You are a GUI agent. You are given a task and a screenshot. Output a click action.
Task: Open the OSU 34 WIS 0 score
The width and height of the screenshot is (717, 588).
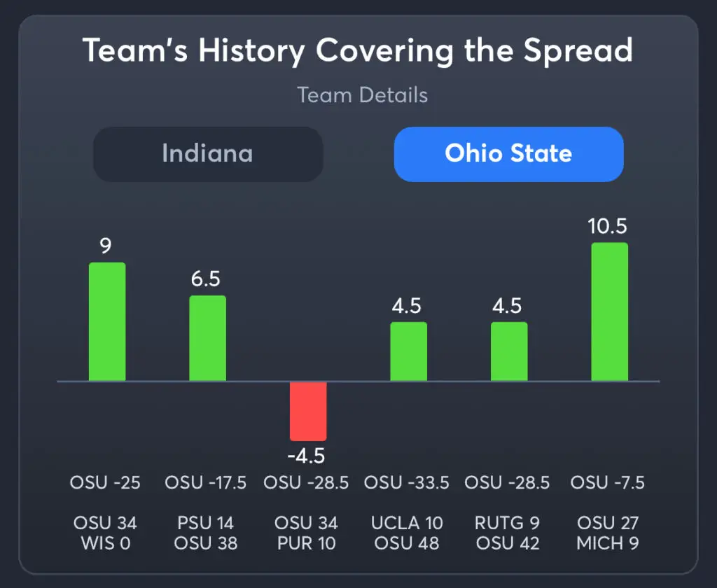pyautogui.click(x=106, y=533)
